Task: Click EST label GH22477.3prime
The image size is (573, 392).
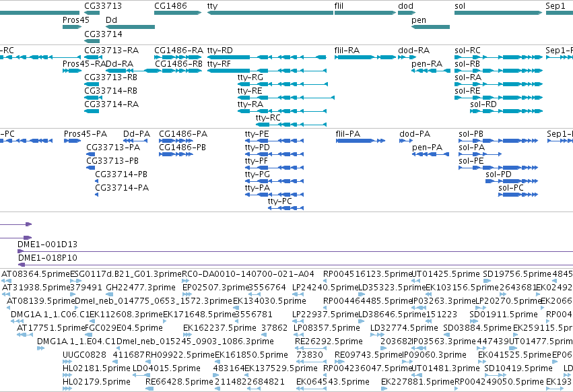Action: click(141, 288)
